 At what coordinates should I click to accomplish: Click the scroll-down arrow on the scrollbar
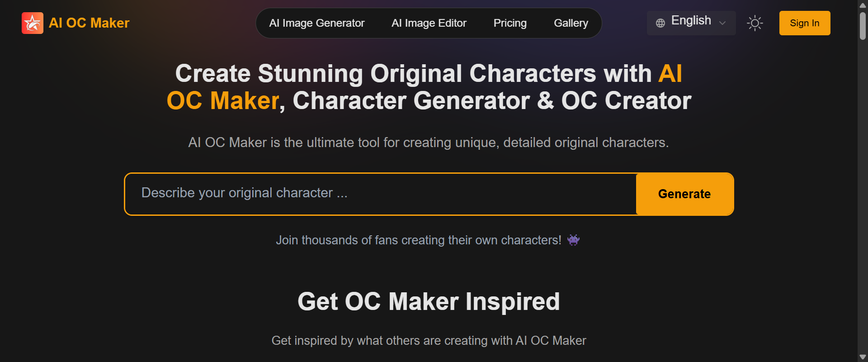(862, 357)
